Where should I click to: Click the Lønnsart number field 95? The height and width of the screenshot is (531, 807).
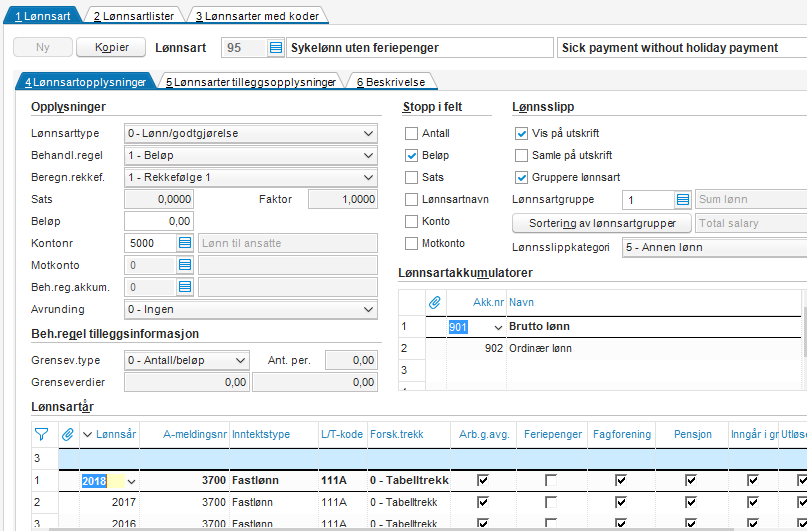(x=244, y=48)
